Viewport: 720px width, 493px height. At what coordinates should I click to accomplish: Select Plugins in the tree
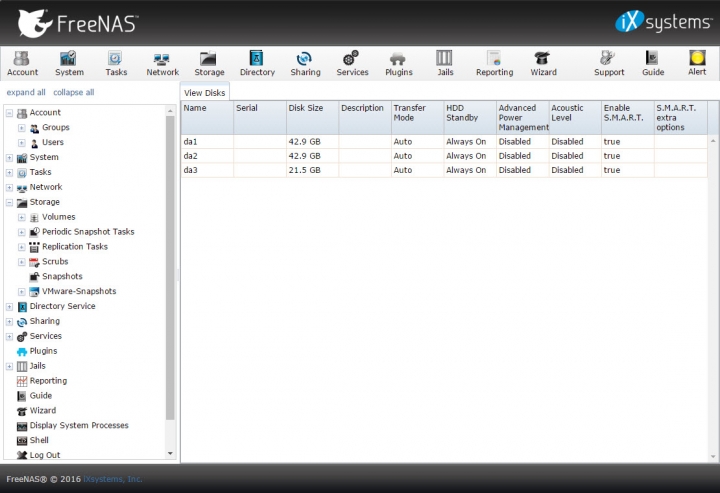(43, 351)
